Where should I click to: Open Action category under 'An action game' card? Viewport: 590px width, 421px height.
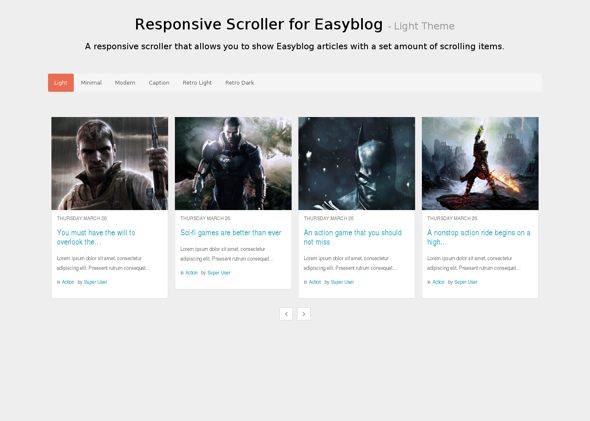tap(315, 282)
